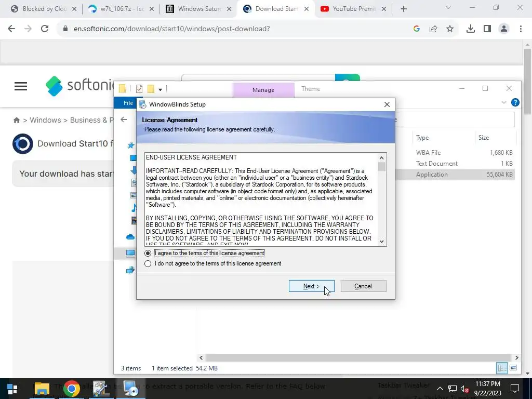The width and height of the screenshot is (532, 399).
Task: Open the taskbar clock and date
Action: click(487, 389)
